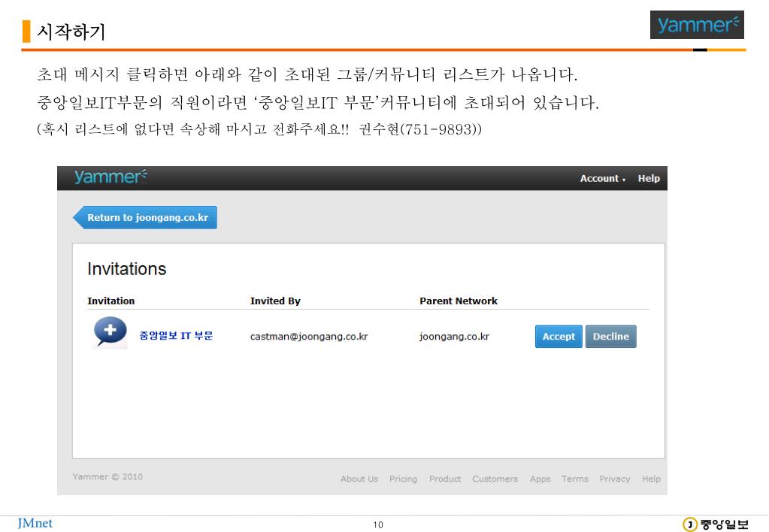Click the 중앙일보 logo at bottom right
Screen dimensions: 769x532
tap(716, 524)
